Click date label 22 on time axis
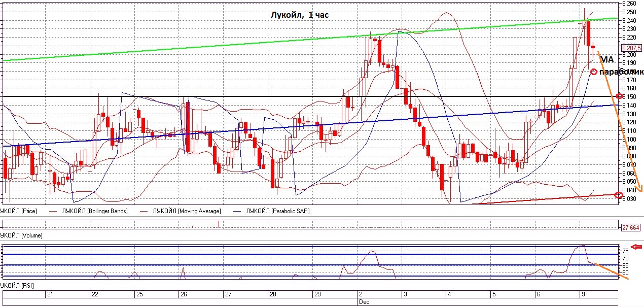644x307 pixels. pos(95,294)
